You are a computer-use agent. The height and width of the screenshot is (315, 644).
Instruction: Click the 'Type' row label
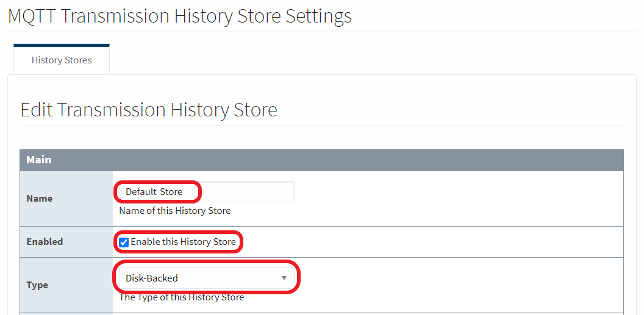(x=37, y=285)
